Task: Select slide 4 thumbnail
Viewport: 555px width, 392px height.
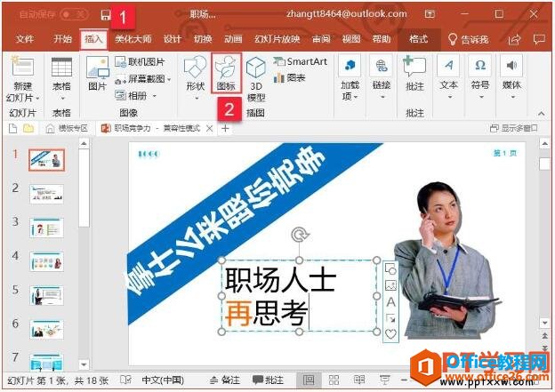Action: [47, 262]
